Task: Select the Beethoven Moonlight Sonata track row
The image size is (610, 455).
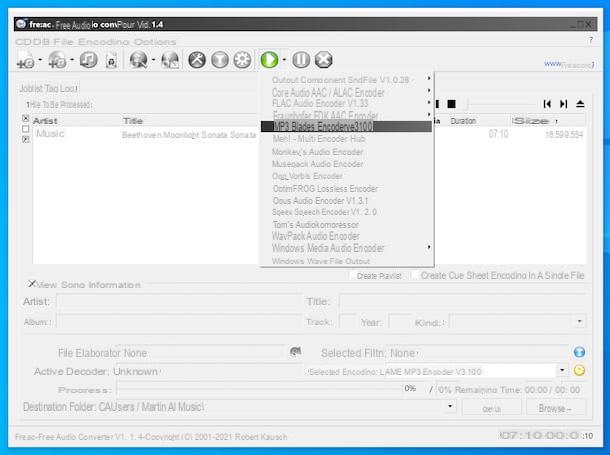Action: coord(309,135)
